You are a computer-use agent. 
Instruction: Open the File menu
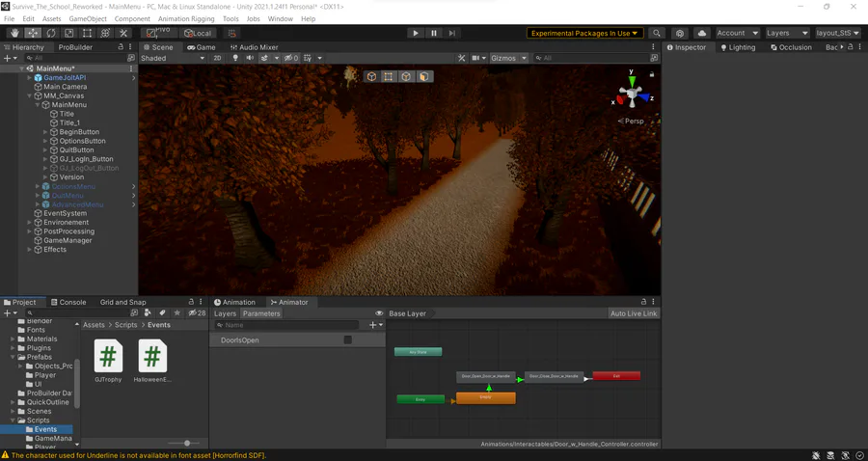tap(10, 19)
